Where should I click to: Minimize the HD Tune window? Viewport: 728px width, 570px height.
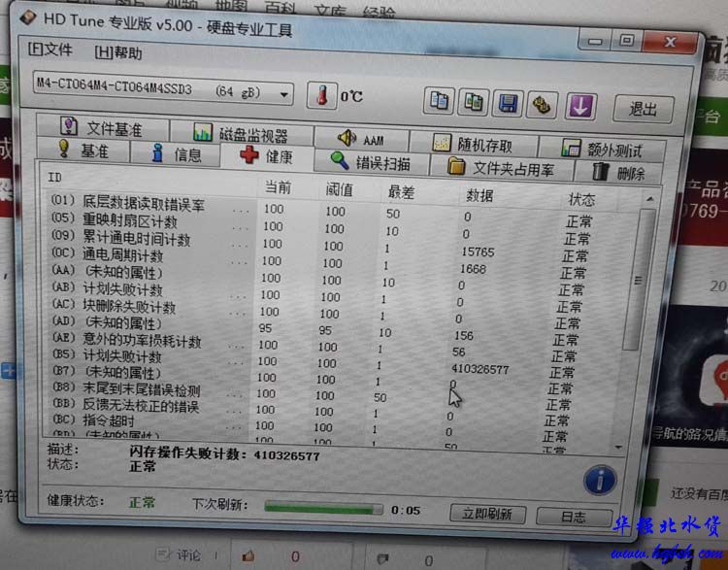595,41
